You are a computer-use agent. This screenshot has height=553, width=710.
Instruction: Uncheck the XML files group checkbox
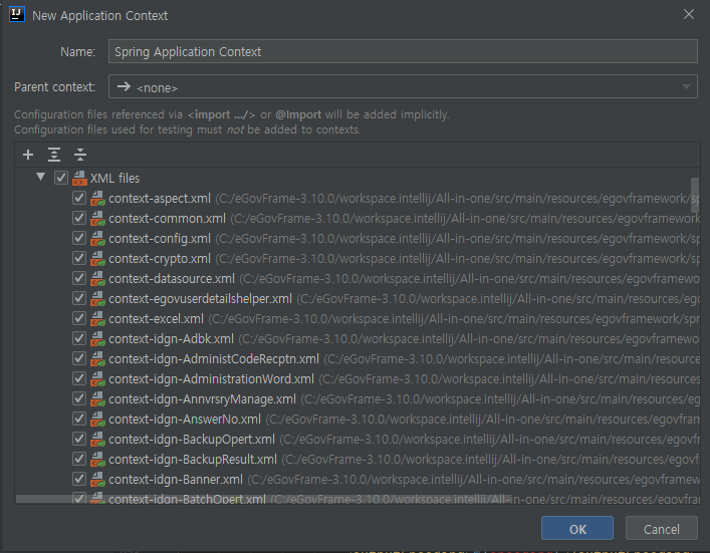coord(61,178)
